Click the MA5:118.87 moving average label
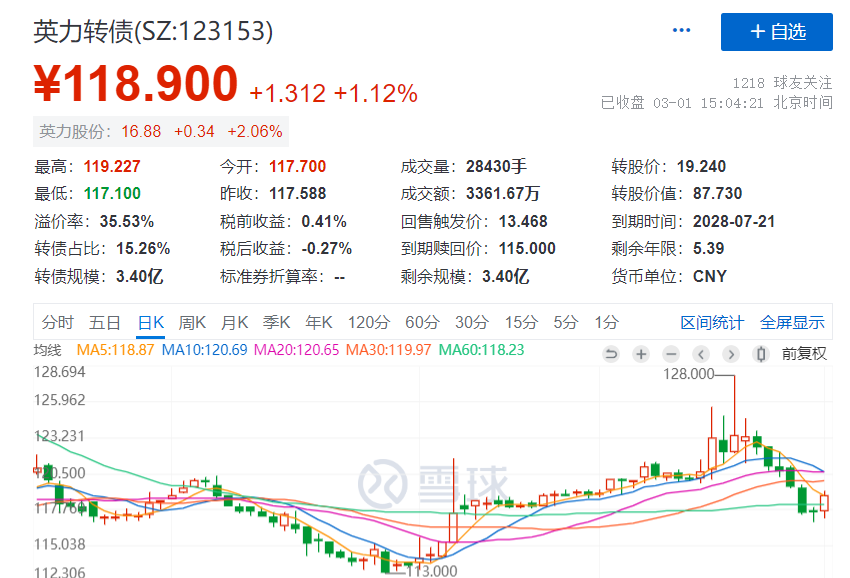The height and width of the screenshot is (578, 850). point(115,350)
